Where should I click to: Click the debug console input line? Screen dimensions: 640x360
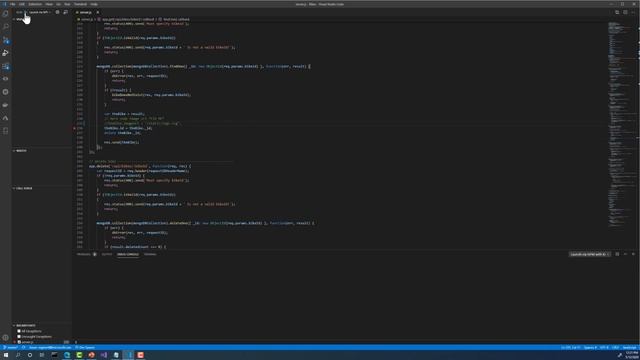pos(355,342)
